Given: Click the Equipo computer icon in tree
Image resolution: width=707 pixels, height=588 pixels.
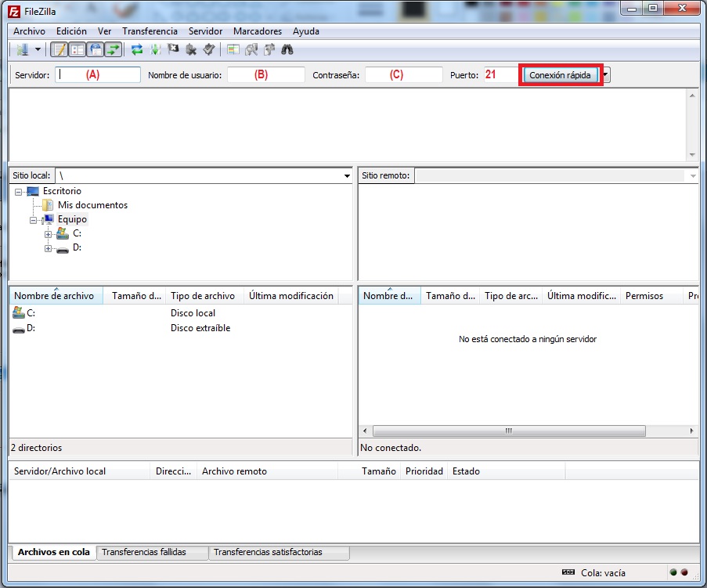Looking at the screenshot, I should pos(48,219).
